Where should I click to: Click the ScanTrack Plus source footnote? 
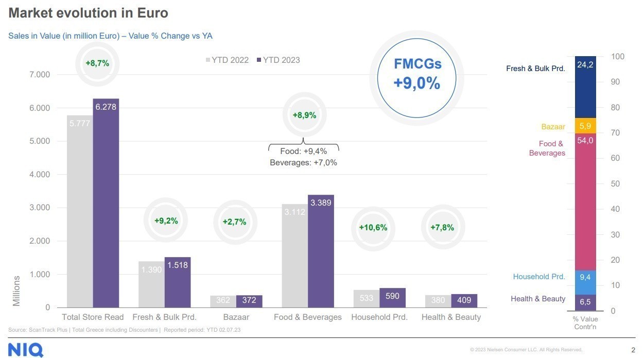[124, 330]
